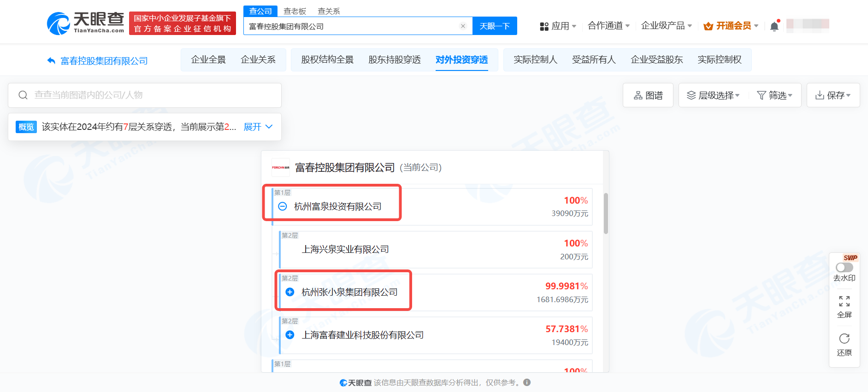This screenshot has height=392, width=868.
Task: Open the 筛选 filter dropdown
Action: pos(775,95)
